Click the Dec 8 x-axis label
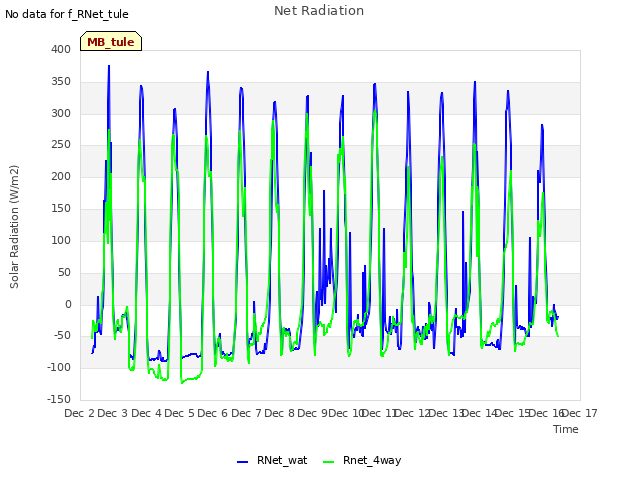 pos(280,413)
